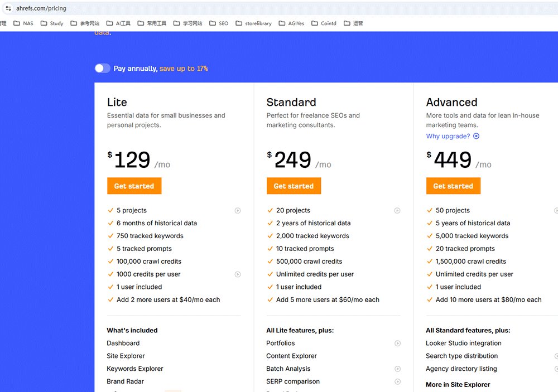The height and width of the screenshot is (392, 558).
Task: Click the Standard plan heading
Action: (x=291, y=102)
